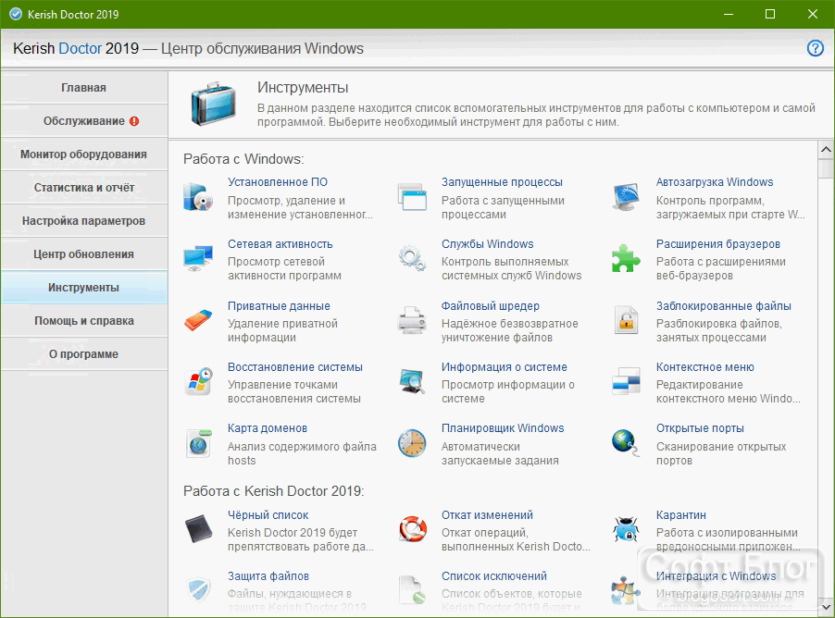Click the 'Работа с Windows:' section heading
The width and height of the screenshot is (835, 618).
coord(244,159)
